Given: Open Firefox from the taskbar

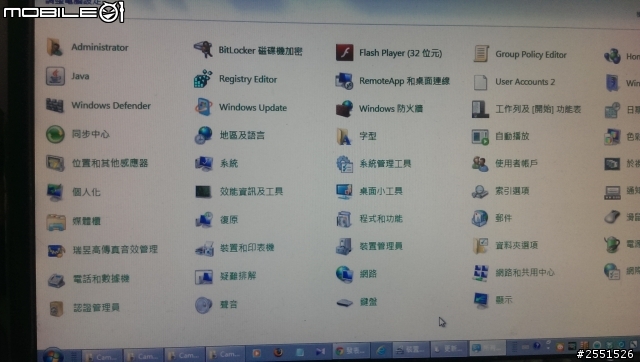Looking at the screenshot, I should [278, 352].
